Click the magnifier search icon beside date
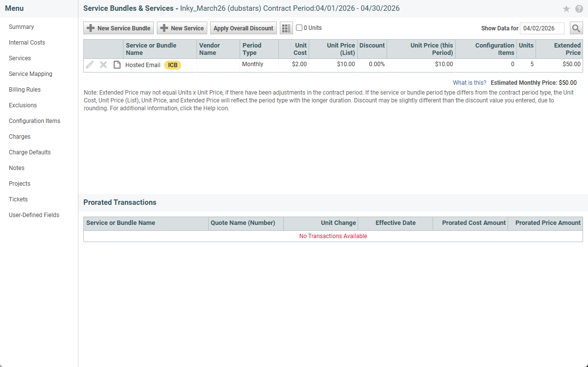 (x=576, y=28)
